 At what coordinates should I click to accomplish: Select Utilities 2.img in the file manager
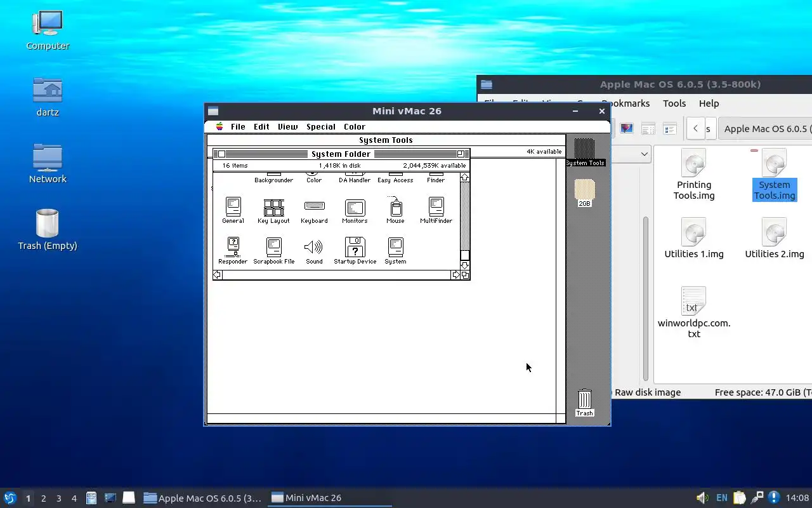pos(775,238)
